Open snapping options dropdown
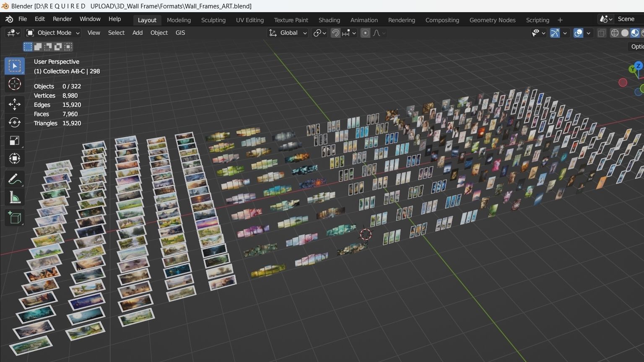The width and height of the screenshot is (644, 362). [x=349, y=33]
